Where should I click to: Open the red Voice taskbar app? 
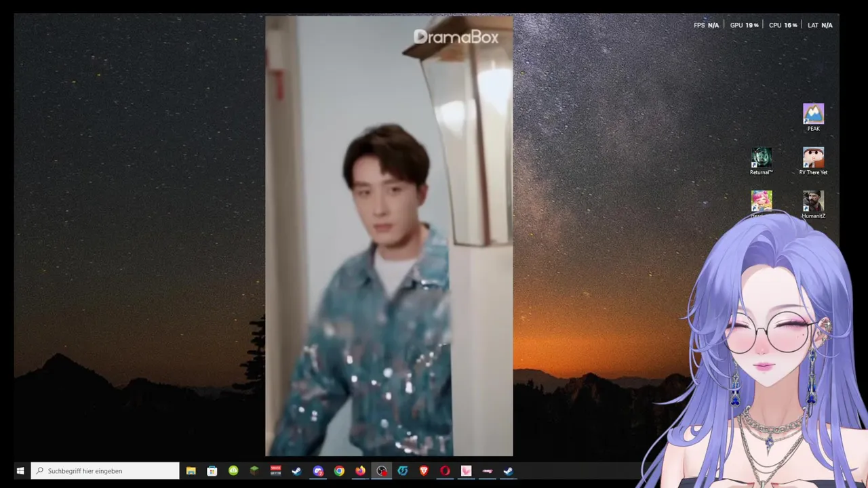tap(275, 471)
